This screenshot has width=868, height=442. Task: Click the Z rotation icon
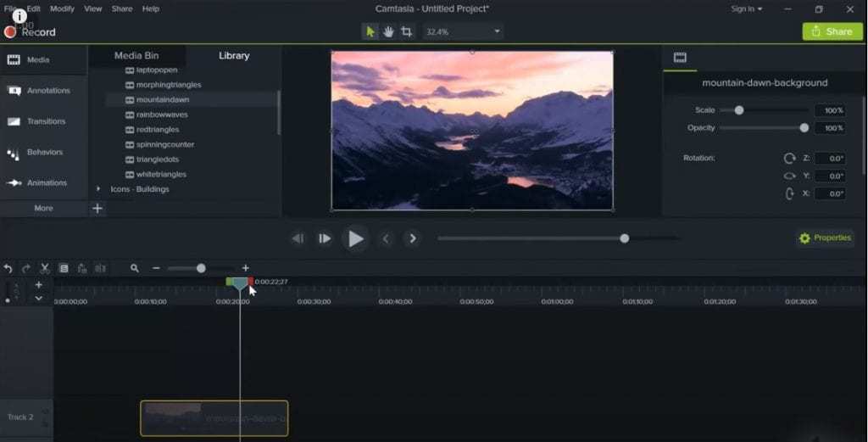click(789, 159)
